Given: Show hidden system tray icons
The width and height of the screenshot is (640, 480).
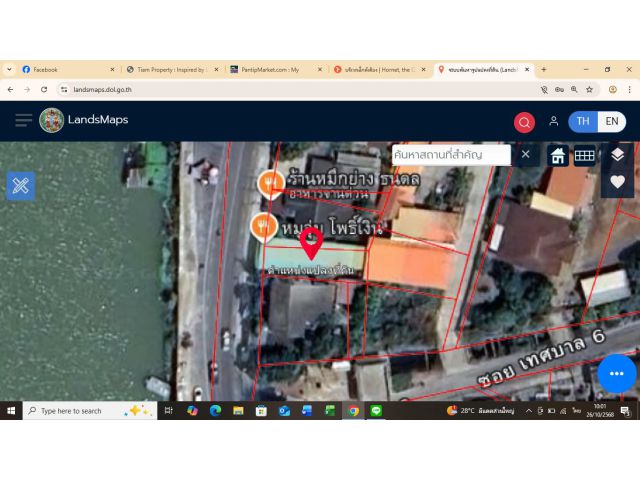Looking at the screenshot, I should coord(529,411).
